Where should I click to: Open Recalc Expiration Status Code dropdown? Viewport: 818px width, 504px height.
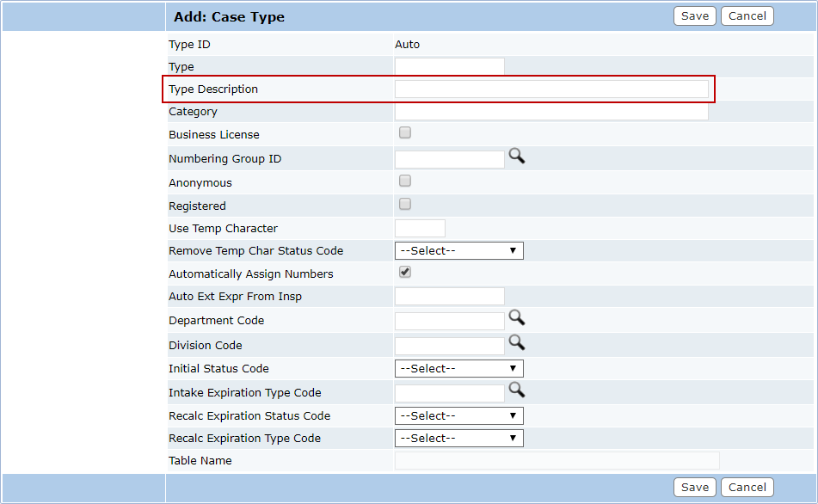click(458, 416)
